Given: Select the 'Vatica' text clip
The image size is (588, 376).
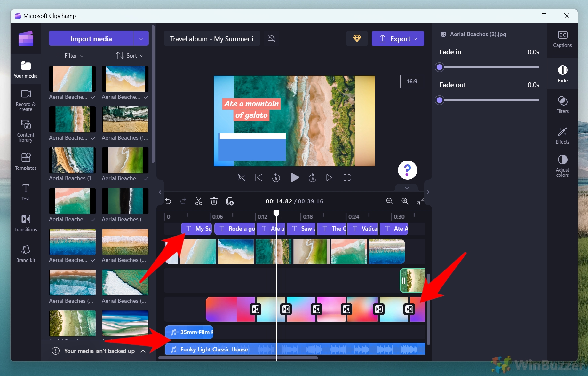Looking at the screenshot, I should 363,229.
